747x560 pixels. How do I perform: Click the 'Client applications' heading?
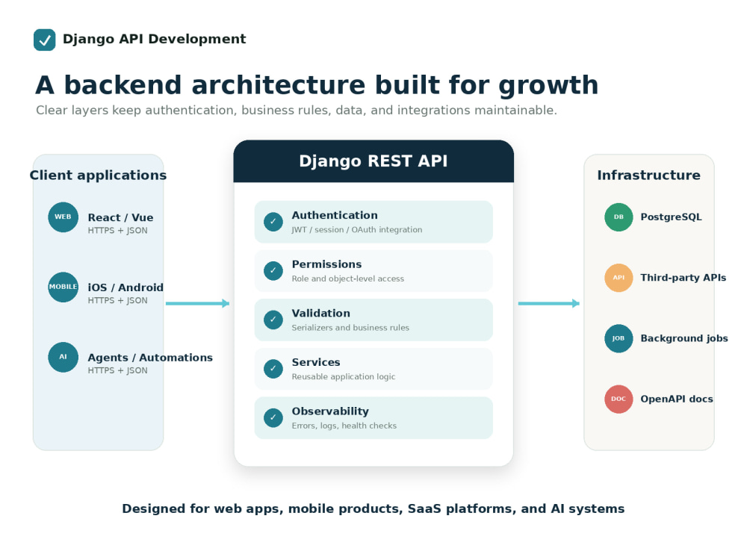[98, 175]
